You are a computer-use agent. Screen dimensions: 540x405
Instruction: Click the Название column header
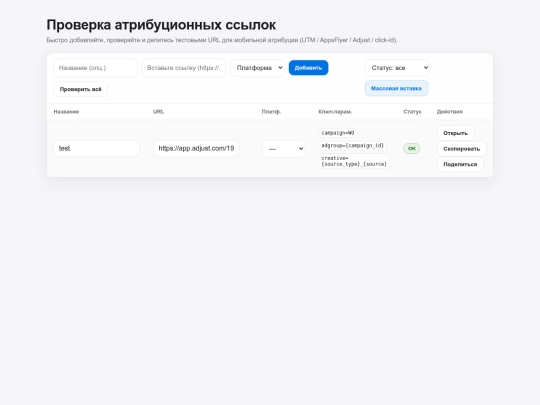click(x=66, y=112)
